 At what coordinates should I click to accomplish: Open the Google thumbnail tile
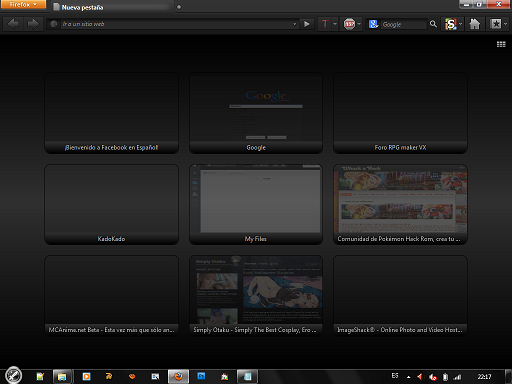click(x=256, y=113)
